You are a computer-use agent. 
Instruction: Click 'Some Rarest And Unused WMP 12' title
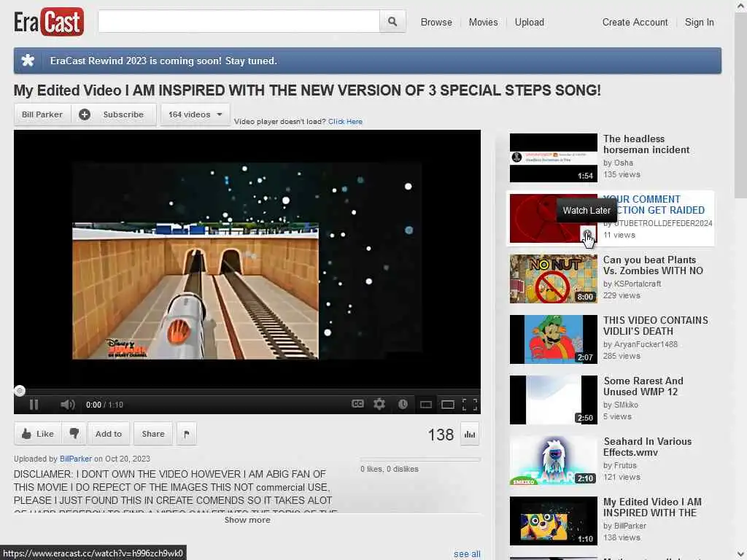[x=643, y=386]
